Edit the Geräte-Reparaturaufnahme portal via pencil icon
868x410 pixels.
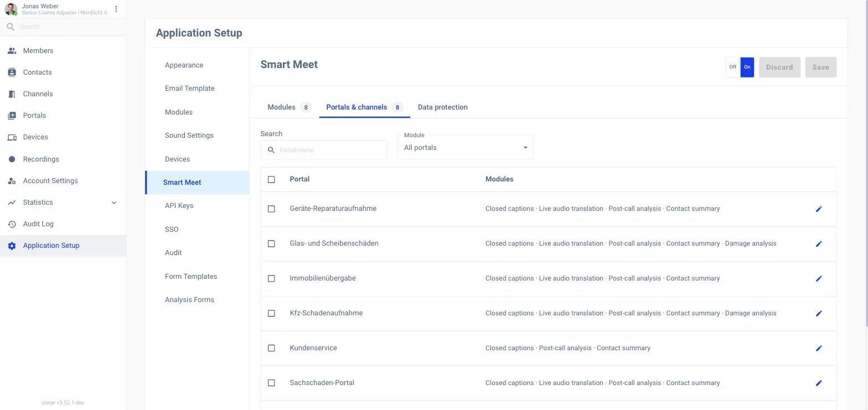point(819,209)
